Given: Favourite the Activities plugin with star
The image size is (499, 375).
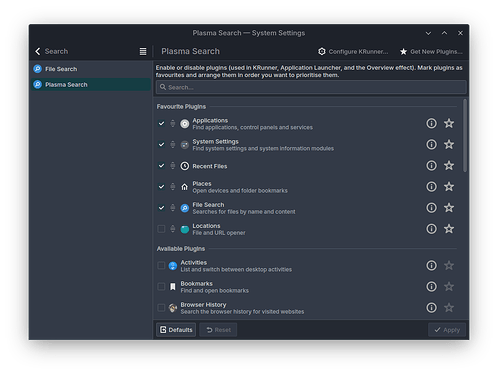Looking at the screenshot, I should 449,266.
